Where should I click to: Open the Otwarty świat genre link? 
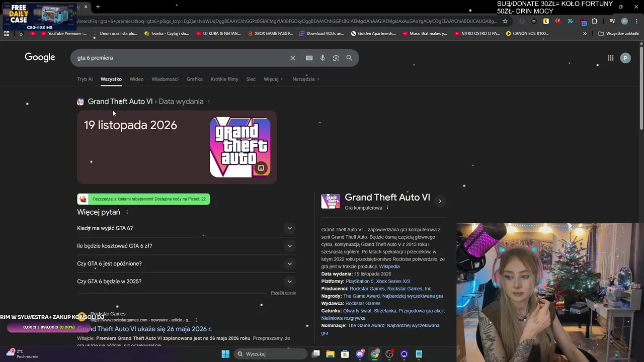pyautogui.click(x=358, y=311)
